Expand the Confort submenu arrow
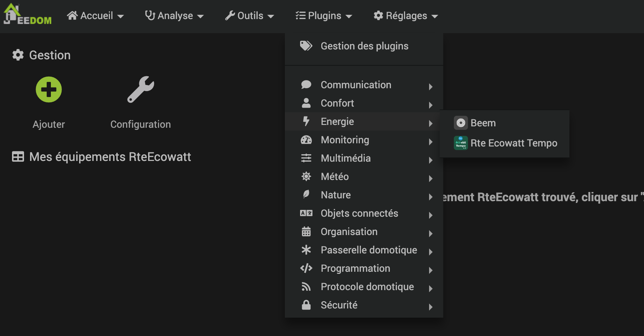 (431, 105)
